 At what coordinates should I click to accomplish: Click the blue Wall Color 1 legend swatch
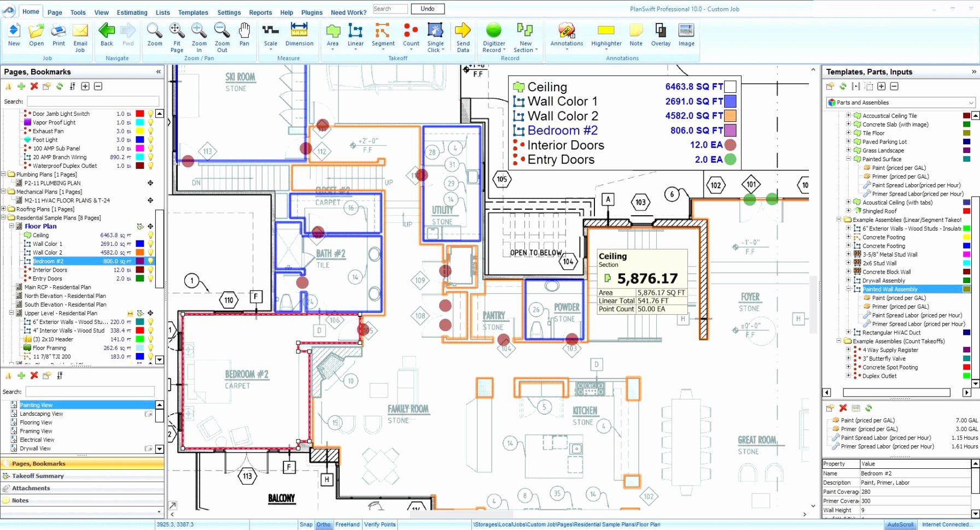[730, 101]
